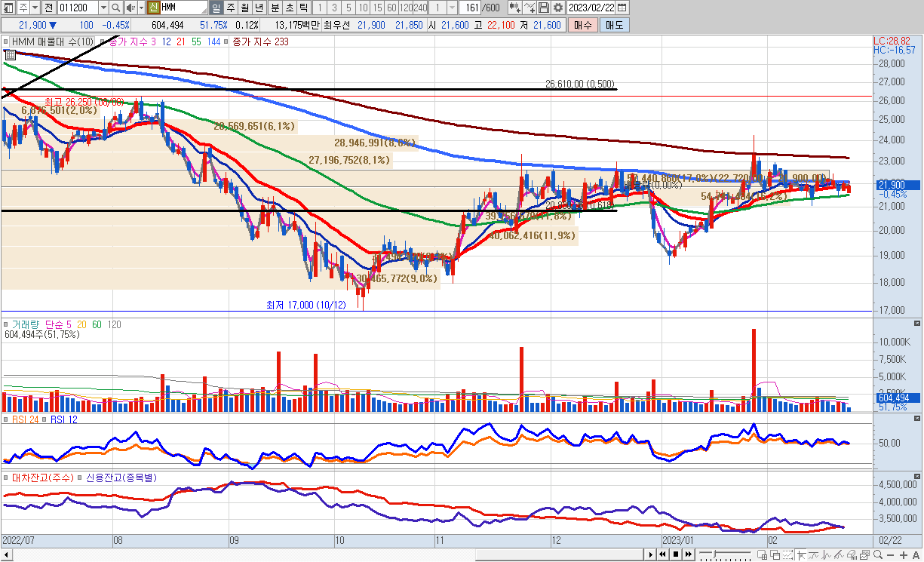Screen dimensions: 924x562
Task: Toggle the RSI 24 indicator checkbox
Action: click(x=6, y=419)
